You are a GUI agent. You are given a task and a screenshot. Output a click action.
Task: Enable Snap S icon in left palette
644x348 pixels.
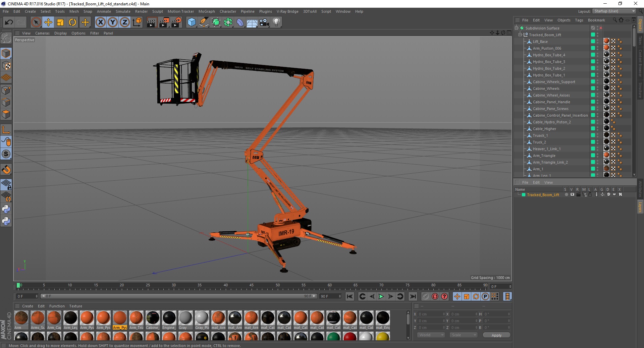[x=6, y=154]
